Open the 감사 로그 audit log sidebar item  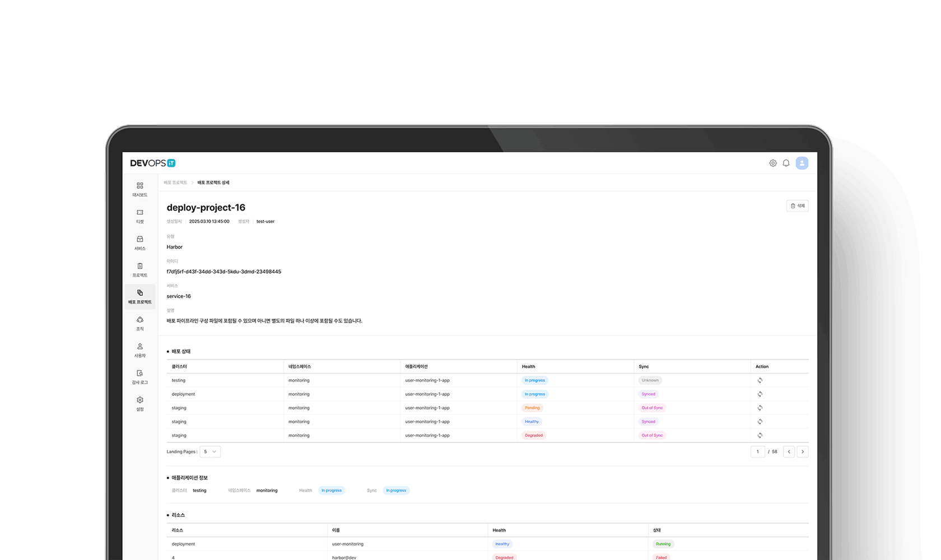[x=140, y=377]
